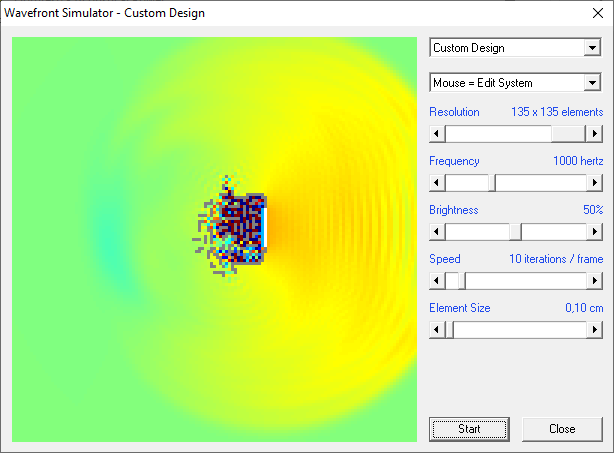Click the Resolution slider thumb

pos(568,134)
